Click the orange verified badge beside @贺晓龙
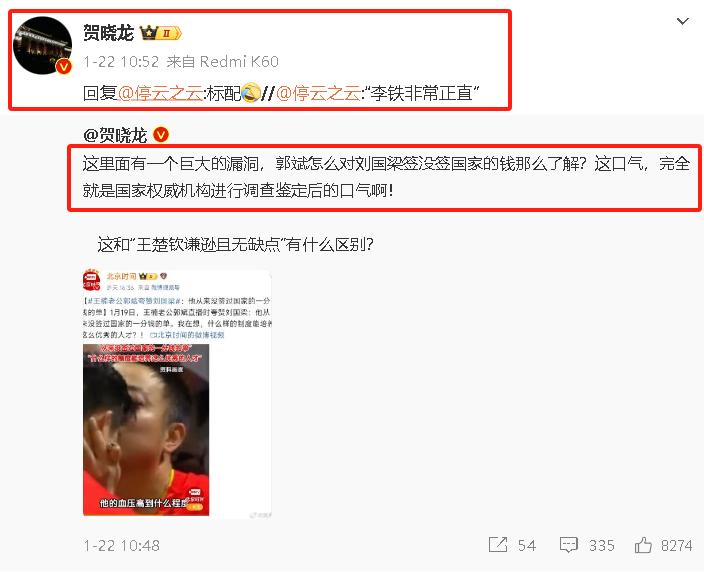This screenshot has height=572, width=704. pos(161,134)
